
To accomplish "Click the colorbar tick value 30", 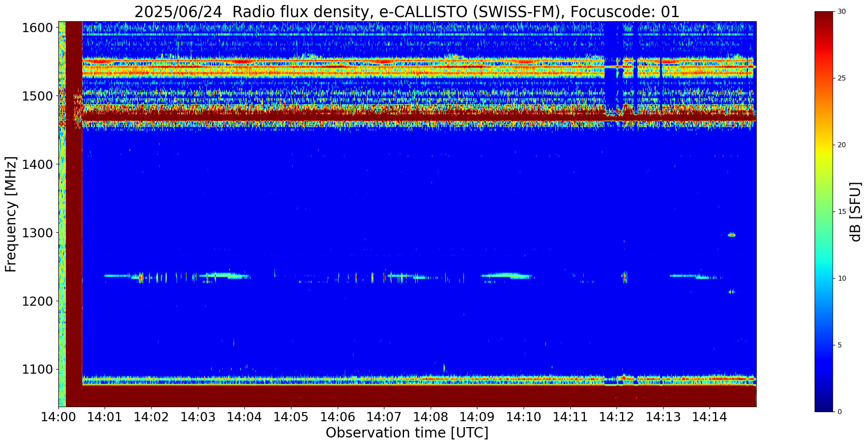I will (842, 12).
